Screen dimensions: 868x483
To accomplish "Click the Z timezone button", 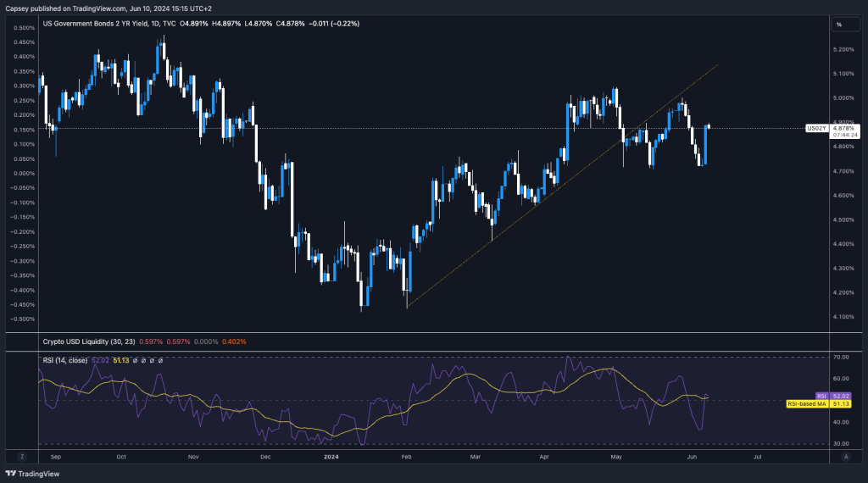I will point(22,456).
